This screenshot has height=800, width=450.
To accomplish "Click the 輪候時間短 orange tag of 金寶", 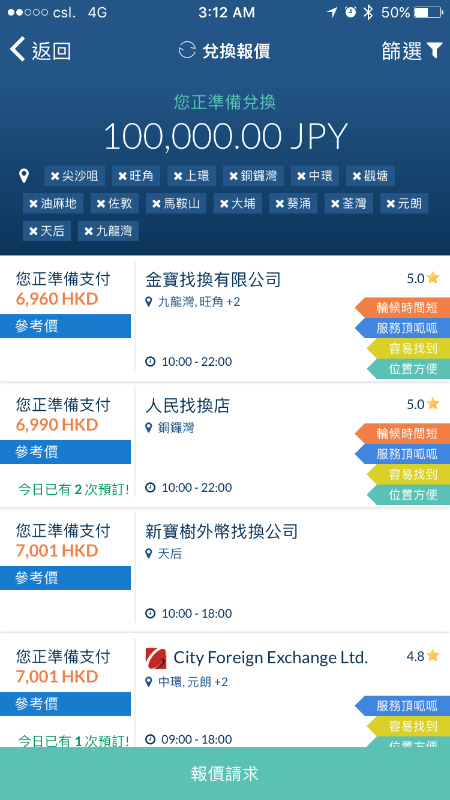I will (403, 308).
